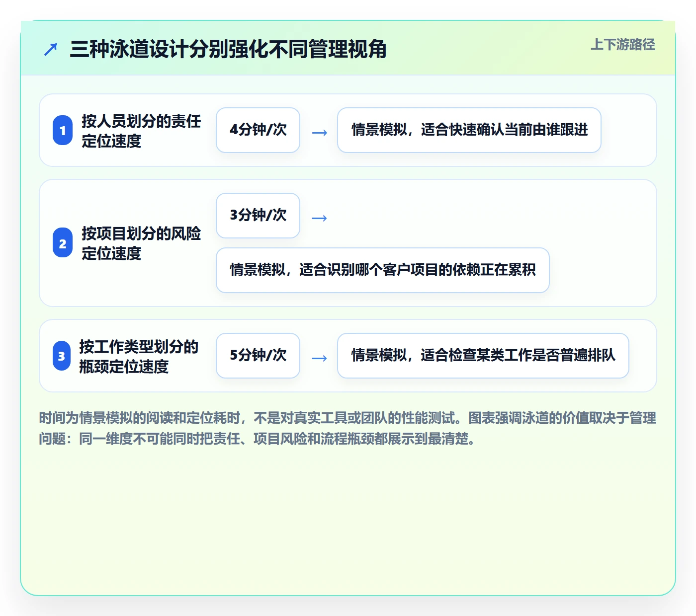
Task: Click the 按人员划分的责任定位速度 label
Action: coord(141,131)
